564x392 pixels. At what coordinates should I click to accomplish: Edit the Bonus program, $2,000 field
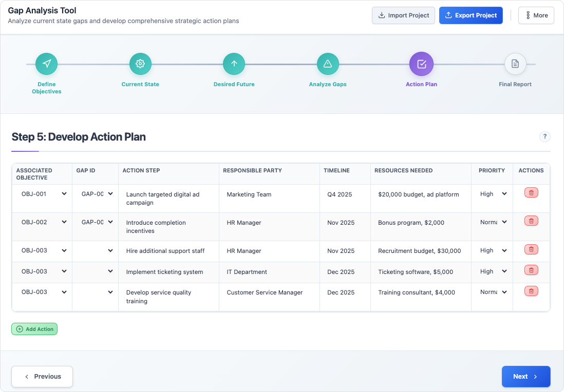[421, 222]
